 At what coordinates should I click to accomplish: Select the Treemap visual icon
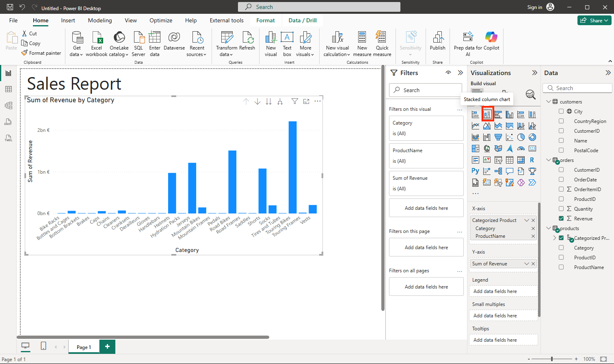[x=475, y=149]
